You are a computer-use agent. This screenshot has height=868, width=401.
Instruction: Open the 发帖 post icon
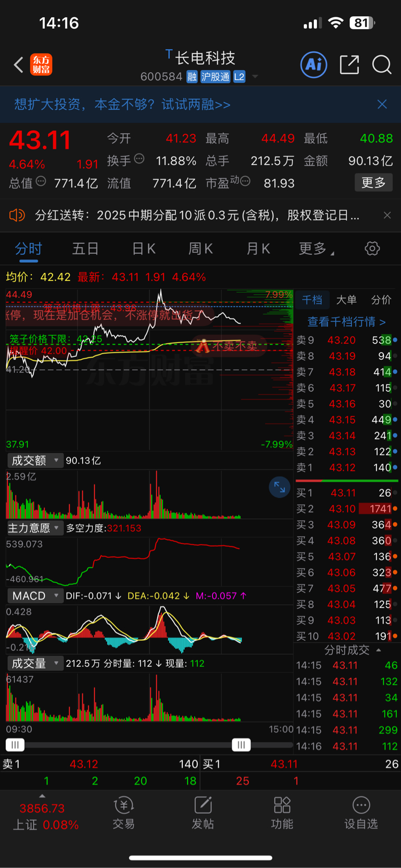coord(203,813)
